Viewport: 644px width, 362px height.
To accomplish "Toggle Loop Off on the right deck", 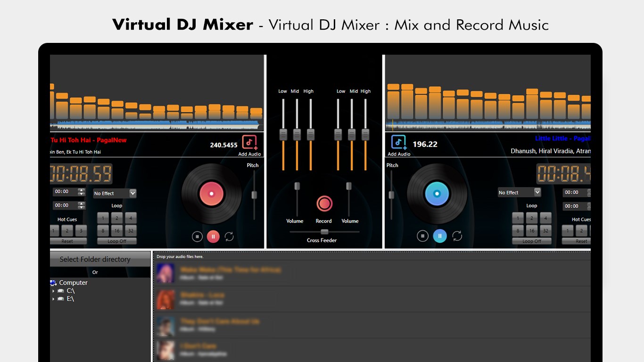I will (531, 241).
